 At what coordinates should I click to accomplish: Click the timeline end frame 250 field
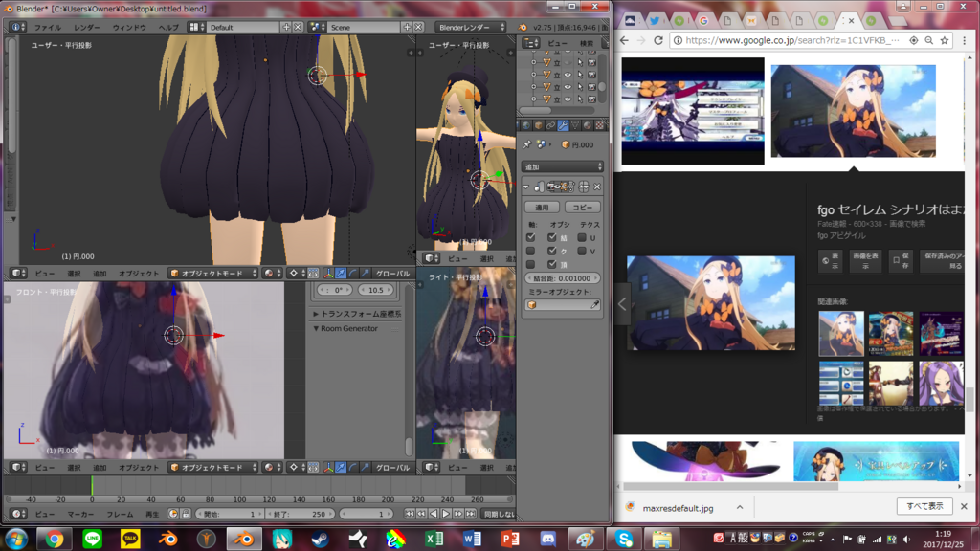[300, 514]
